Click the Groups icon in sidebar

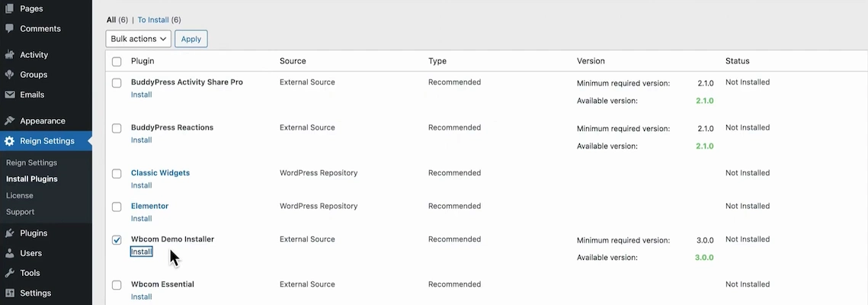click(x=9, y=75)
